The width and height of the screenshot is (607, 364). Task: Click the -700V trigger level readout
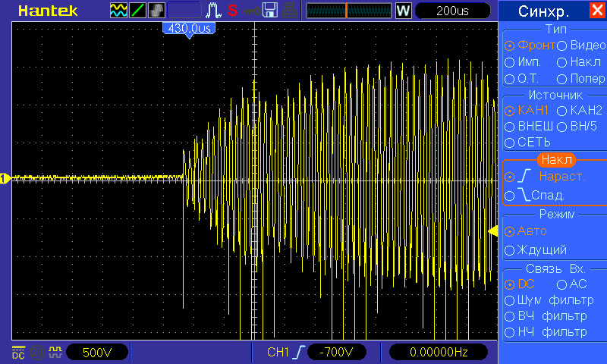point(336,352)
